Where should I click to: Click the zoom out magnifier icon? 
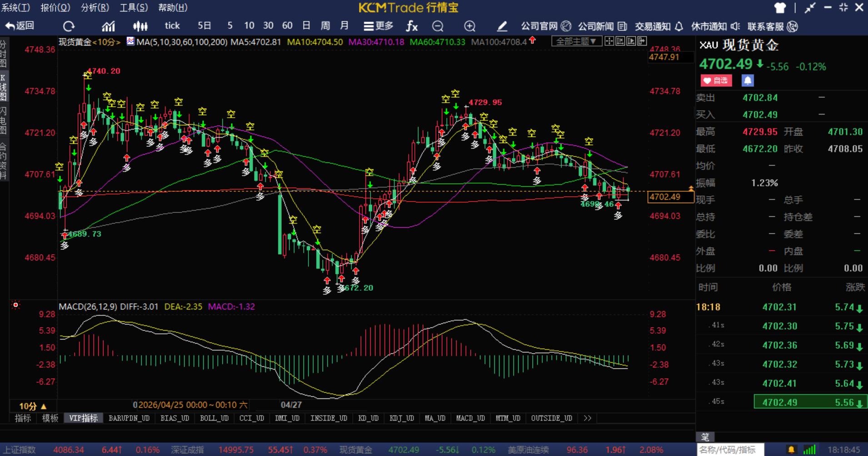tap(438, 26)
